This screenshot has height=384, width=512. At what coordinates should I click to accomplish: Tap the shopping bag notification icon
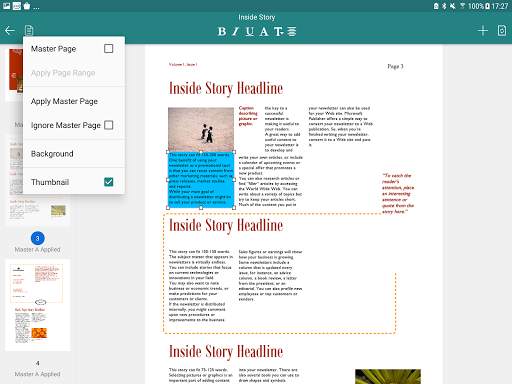(x=27, y=6)
